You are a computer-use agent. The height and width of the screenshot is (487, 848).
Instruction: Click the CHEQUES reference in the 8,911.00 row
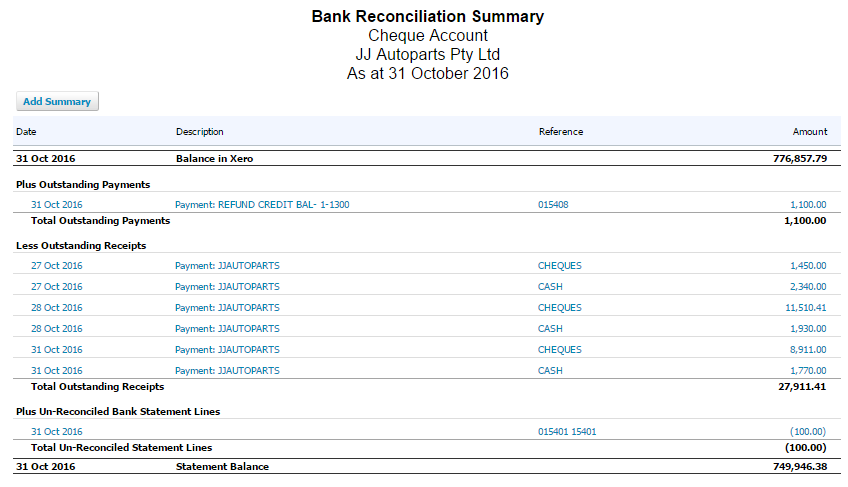coord(559,350)
